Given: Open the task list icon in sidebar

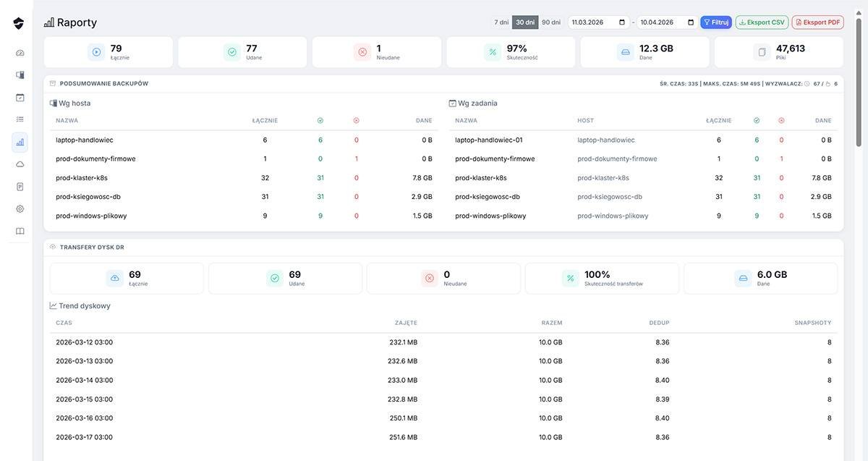Looking at the screenshot, I should point(20,119).
